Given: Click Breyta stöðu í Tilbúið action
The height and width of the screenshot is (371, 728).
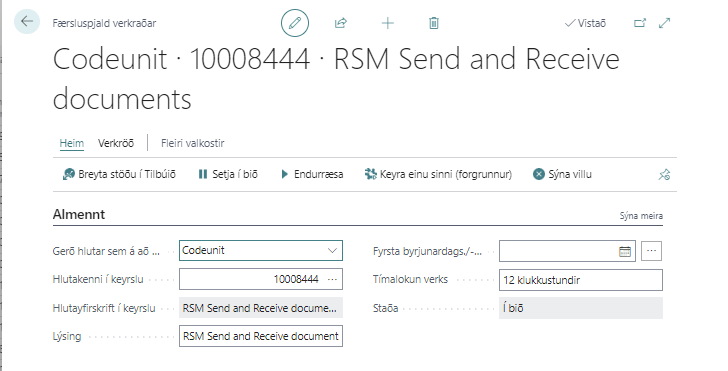Looking at the screenshot, I should pyautogui.click(x=119, y=175).
